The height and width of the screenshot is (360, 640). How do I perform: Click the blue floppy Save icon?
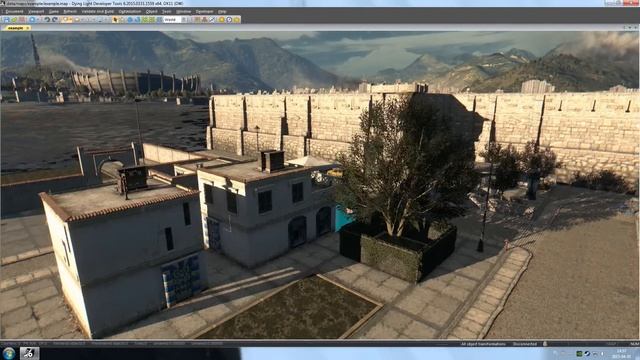(7, 20)
